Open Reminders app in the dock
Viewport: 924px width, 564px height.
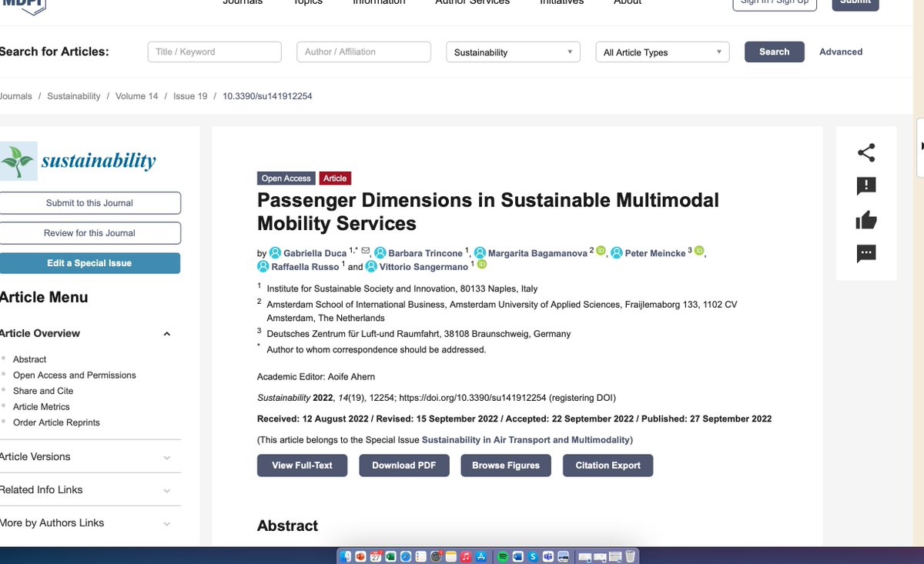[421, 556]
